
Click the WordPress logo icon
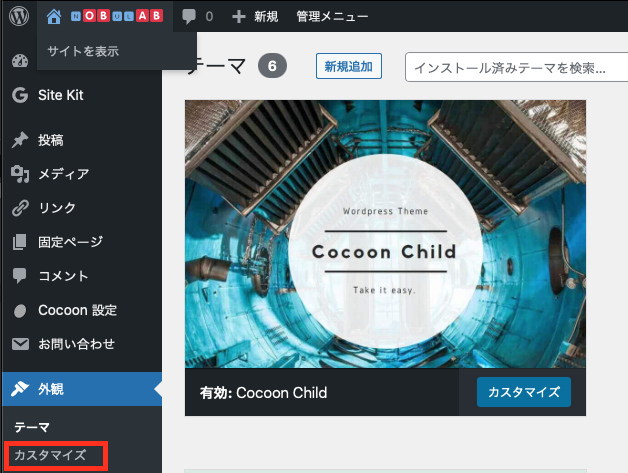19,16
